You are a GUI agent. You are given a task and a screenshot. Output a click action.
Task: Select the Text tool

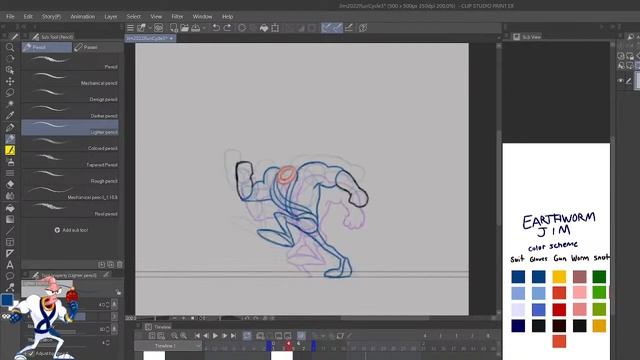click(x=10, y=265)
